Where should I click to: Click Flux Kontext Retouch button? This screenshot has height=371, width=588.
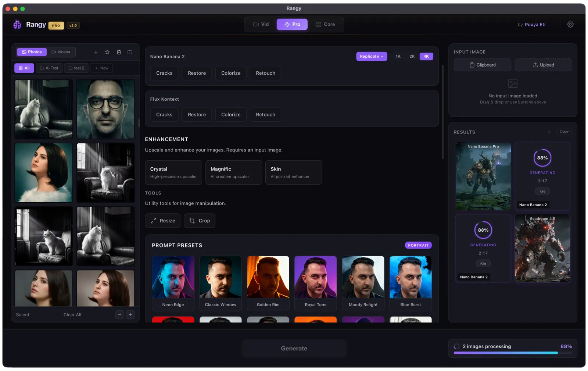265,115
